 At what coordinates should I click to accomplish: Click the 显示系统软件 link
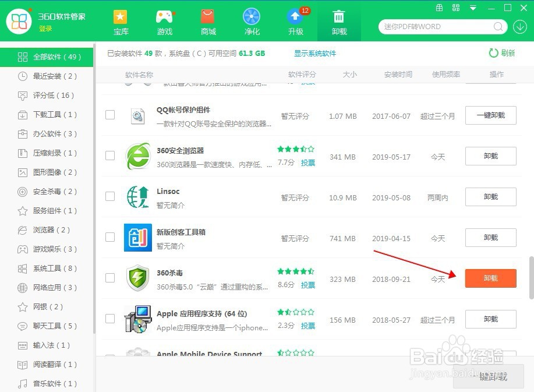[315, 53]
